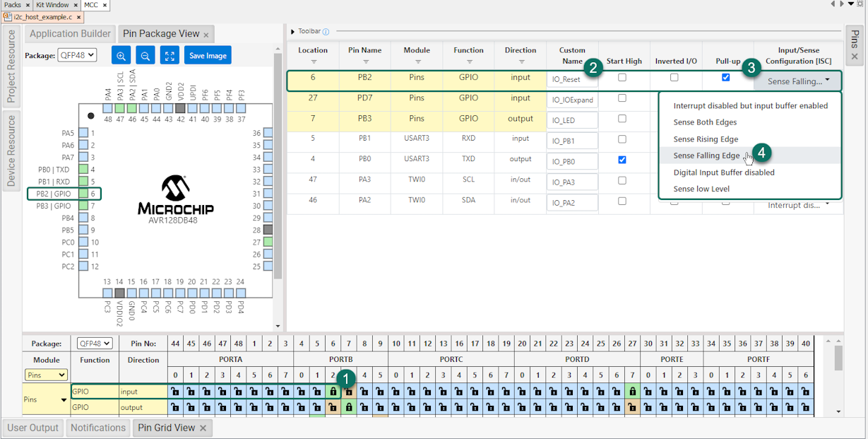Uncheck Start High for IO_PB0 row

coord(622,160)
